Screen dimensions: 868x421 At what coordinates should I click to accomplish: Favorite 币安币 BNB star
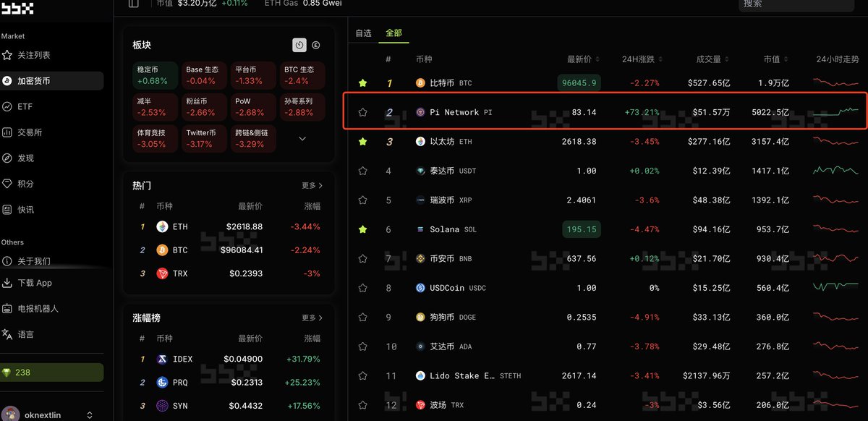pyautogui.click(x=363, y=258)
